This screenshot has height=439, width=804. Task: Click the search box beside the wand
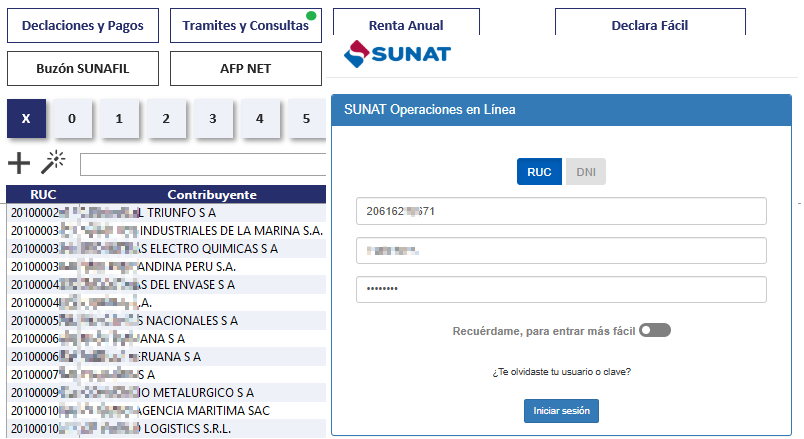point(203,164)
